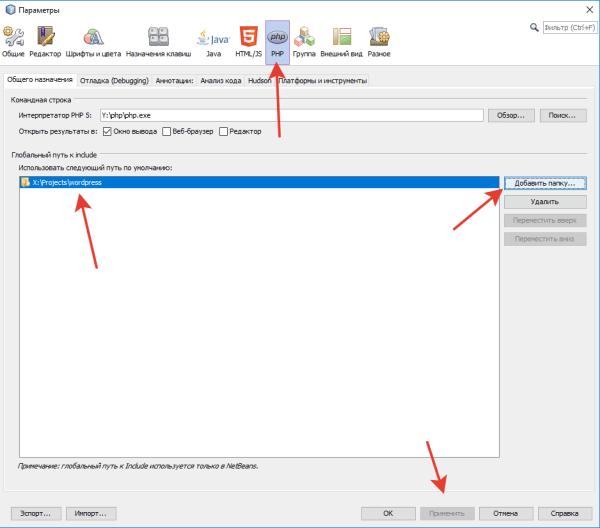Switch to the Отладка (Debugging) tab

tap(115, 80)
